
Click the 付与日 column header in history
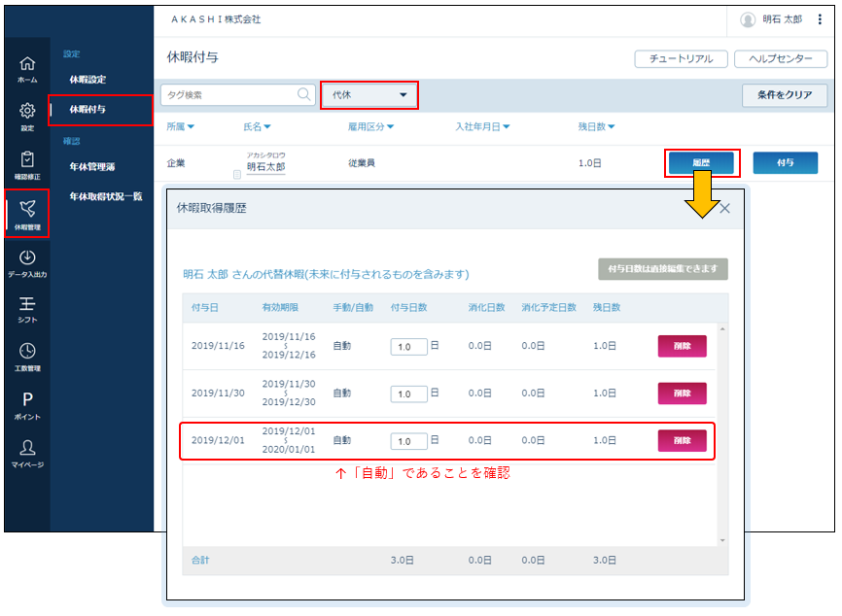(x=204, y=307)
